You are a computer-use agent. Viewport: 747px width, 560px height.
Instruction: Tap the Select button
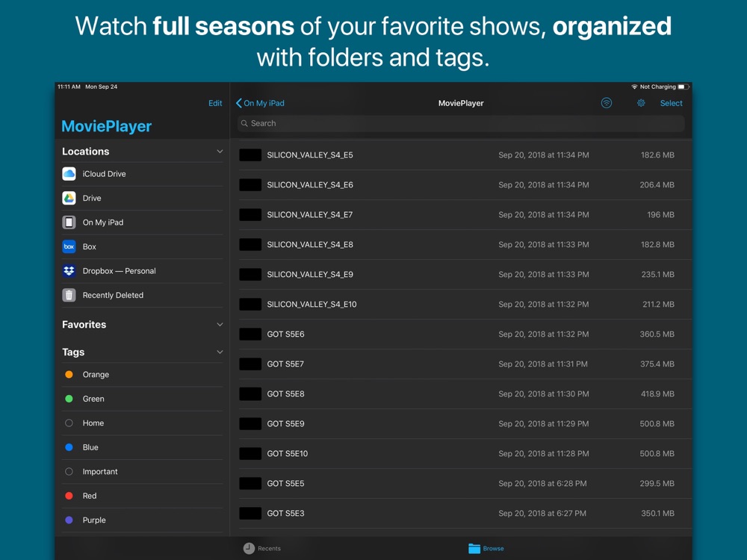pos(671,103)
